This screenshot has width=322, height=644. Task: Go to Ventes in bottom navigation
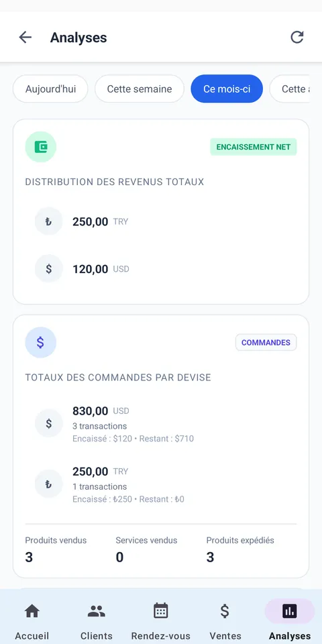click(225, 620)
